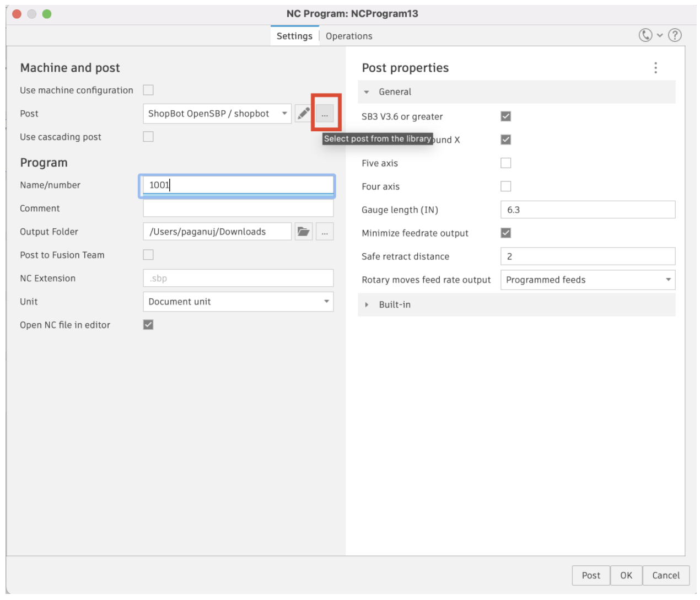Click the help question mark icon

click(675, 35)
